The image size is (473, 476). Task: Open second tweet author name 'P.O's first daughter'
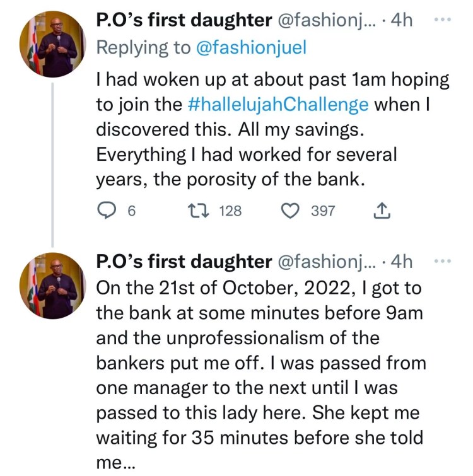coord(184,262)
